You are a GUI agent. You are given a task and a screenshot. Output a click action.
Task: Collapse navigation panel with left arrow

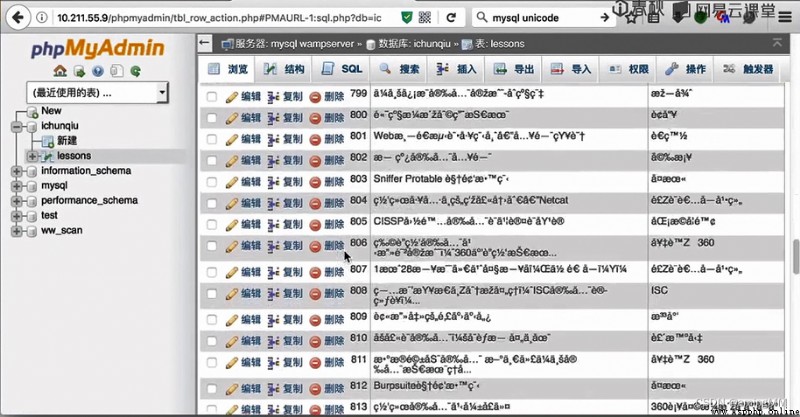click(x=205, y=43)
